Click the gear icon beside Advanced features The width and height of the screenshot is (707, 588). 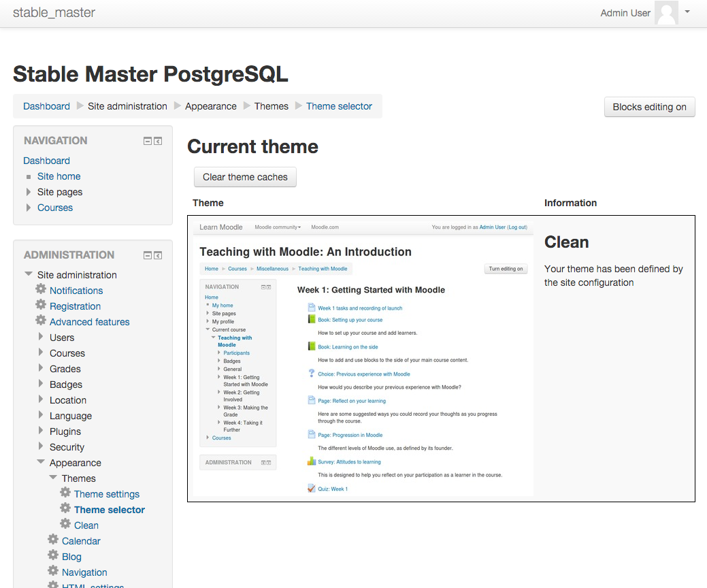coord(41,321)
